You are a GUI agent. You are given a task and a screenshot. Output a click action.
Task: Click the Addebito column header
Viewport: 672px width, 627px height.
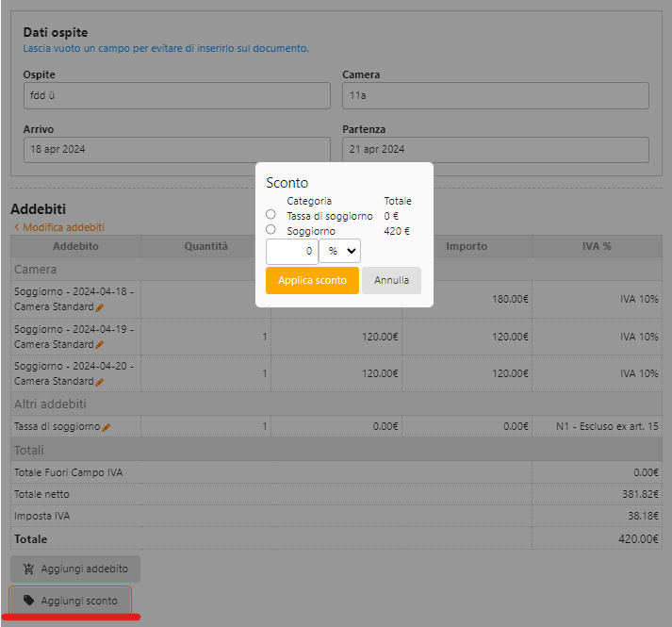coord(75,246)
